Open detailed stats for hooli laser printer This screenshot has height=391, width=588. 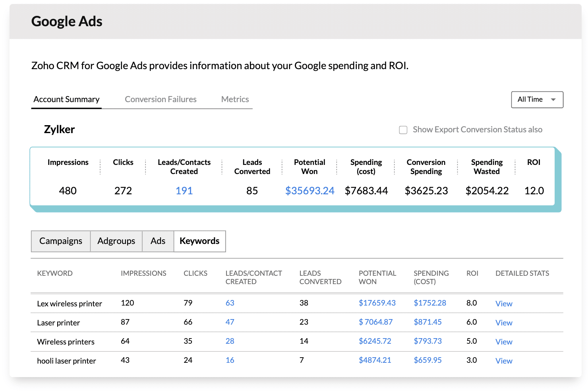pos(503,361)
